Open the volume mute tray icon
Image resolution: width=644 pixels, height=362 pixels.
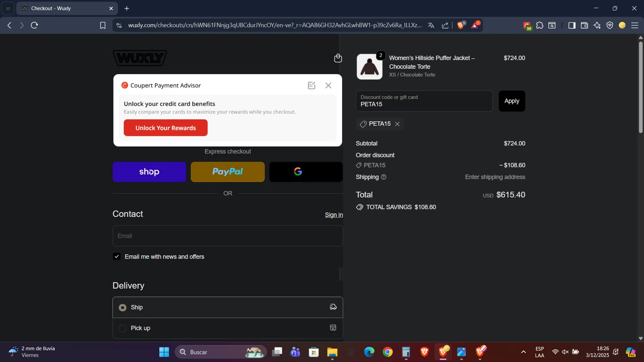pos(565,352)
